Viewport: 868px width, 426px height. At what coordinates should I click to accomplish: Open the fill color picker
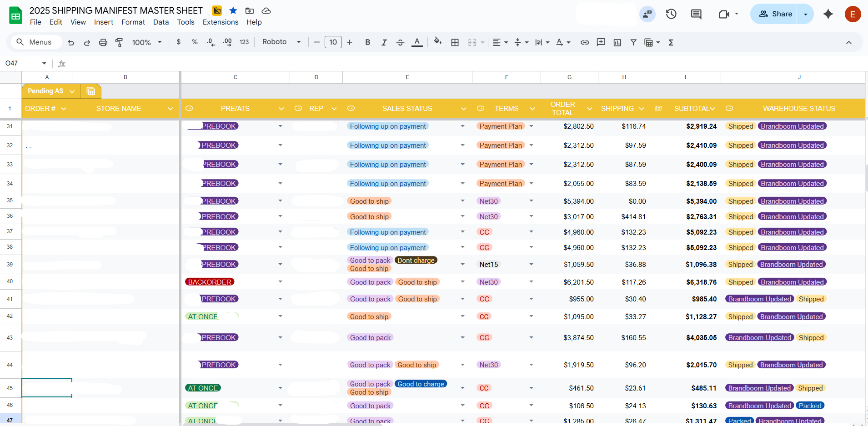pyautogui.click(x=437, y=42)
